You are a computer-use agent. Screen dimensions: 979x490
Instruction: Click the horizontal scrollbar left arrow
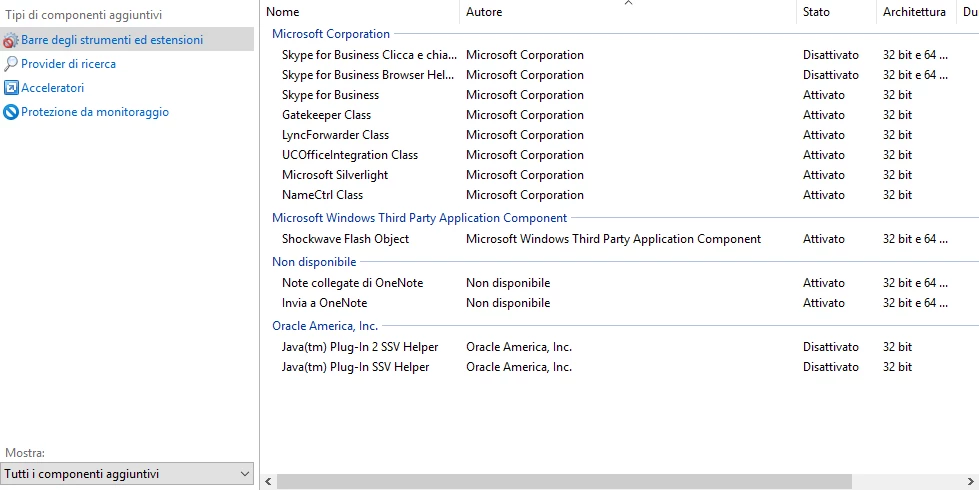(268, 481)
